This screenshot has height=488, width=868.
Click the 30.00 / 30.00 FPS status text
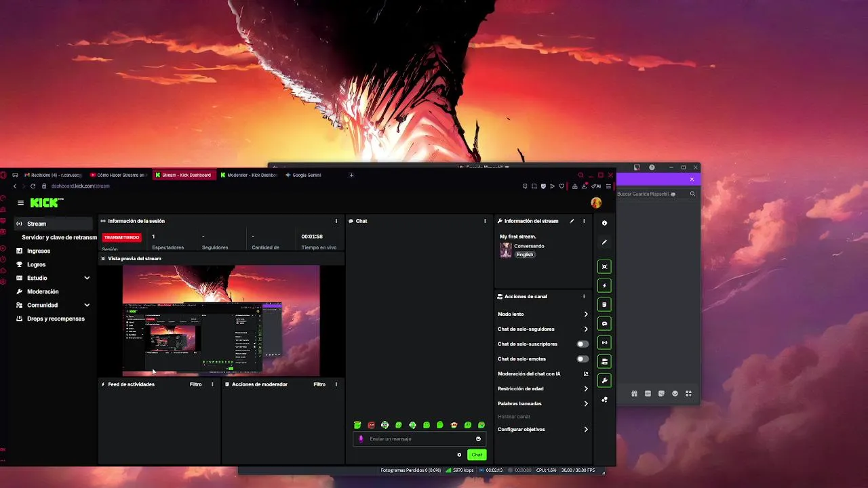click(578, 470)
